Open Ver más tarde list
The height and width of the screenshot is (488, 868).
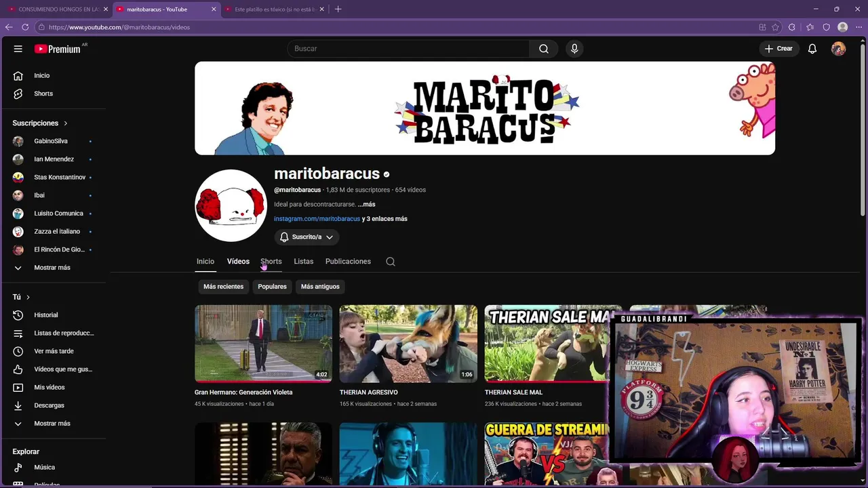(53, 351)
